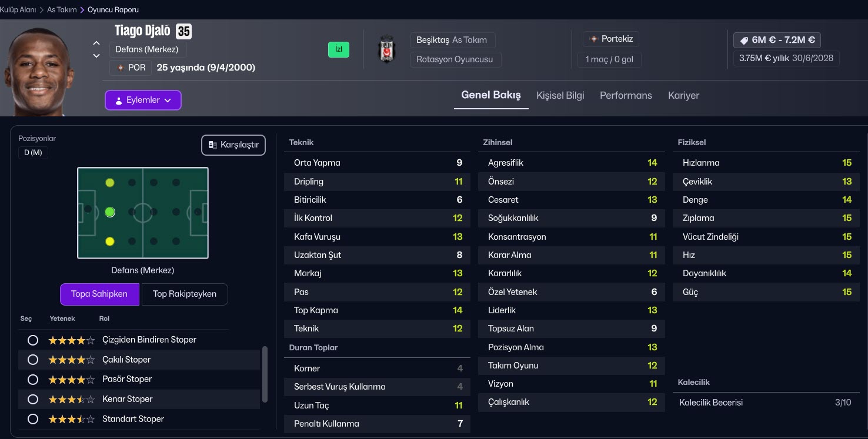Viewport: 868px width, 439px height.
Task: Click the price tag icon by transfer value
Action: [744, 41]
